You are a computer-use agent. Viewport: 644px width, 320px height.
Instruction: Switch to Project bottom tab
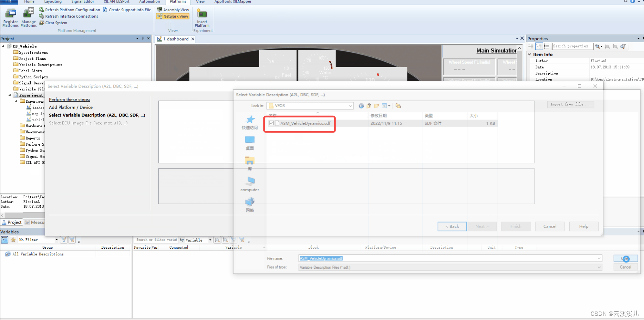12,222
